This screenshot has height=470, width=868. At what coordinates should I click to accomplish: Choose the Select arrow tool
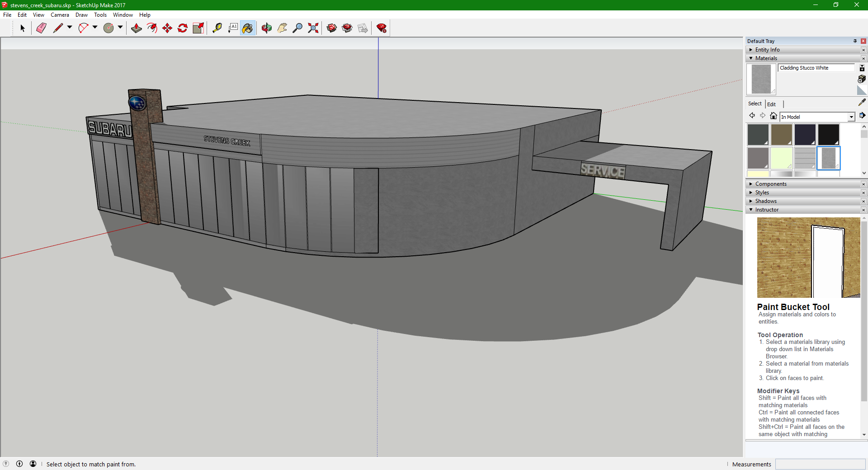point(23,28)
